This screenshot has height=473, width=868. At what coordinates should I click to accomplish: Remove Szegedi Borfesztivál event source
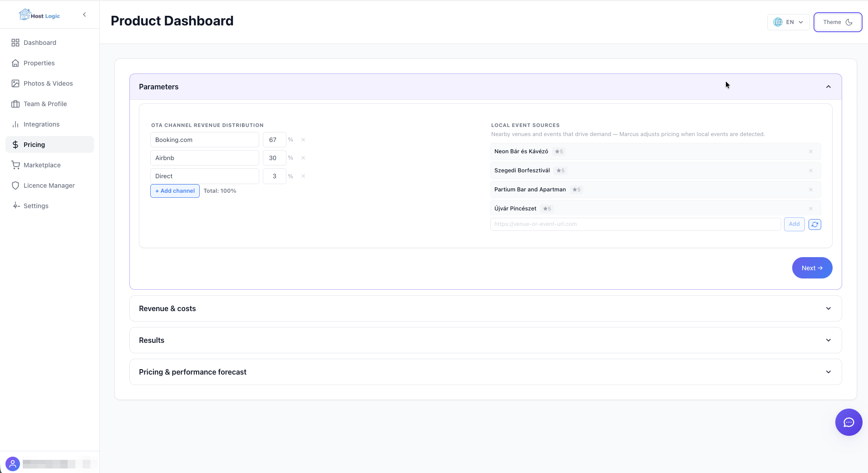pyautogui.click(x=811, y=171)
